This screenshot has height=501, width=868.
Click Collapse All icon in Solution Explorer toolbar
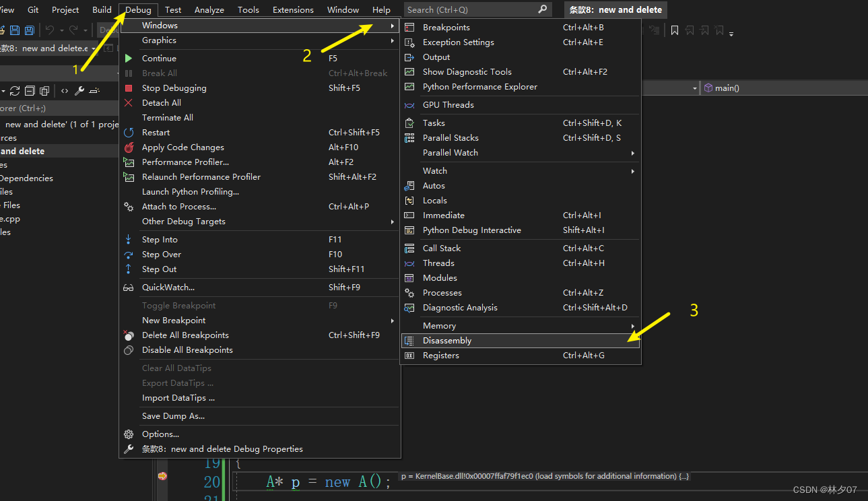30,91
